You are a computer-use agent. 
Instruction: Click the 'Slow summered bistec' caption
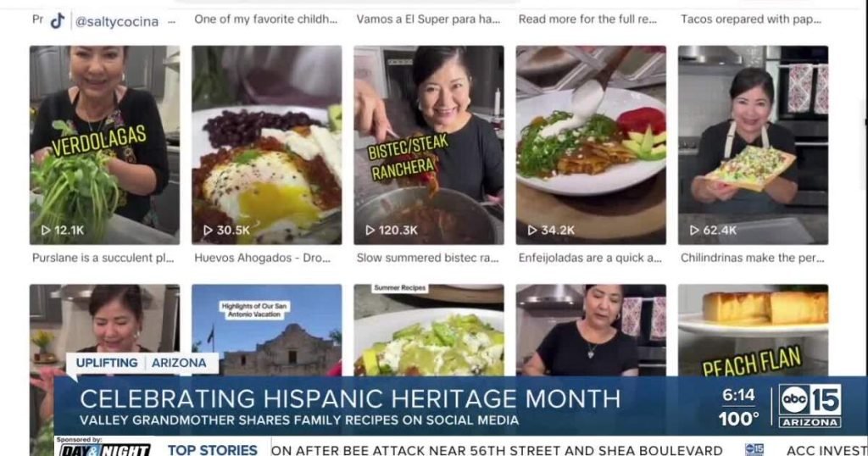click(x=427, y=258)
